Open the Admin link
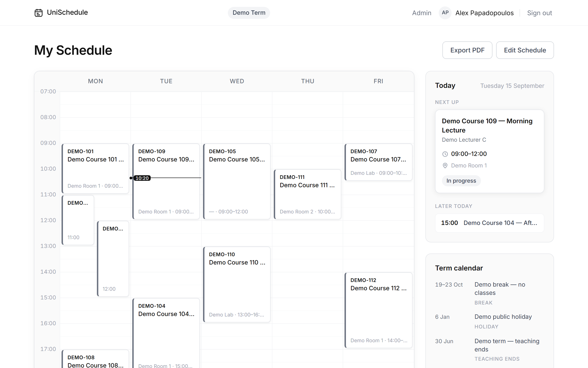The height and width of the screenshot is (368, 588). [421, 13]
